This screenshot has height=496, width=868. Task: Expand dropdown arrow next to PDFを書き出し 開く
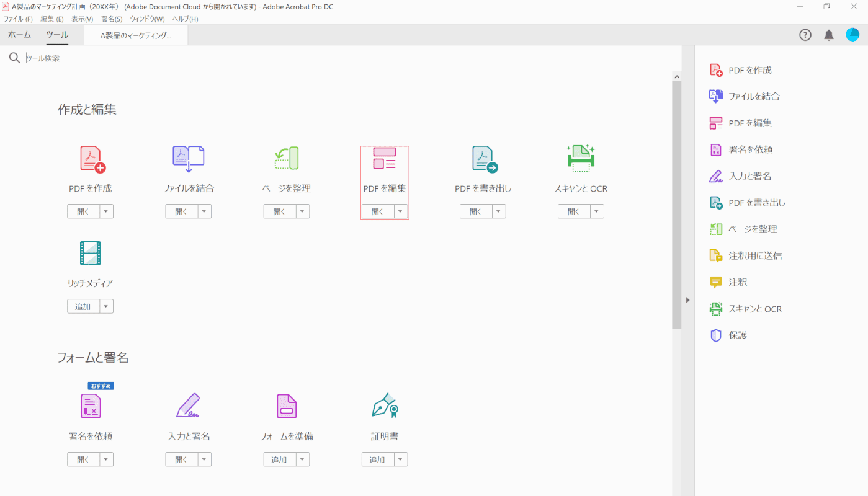(x=499, y=211)
